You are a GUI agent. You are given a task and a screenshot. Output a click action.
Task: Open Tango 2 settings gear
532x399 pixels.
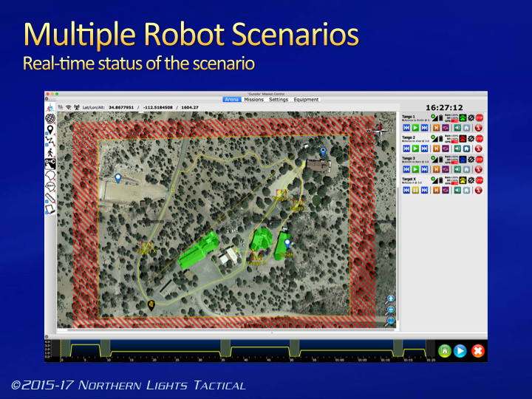tap(470, 138)
